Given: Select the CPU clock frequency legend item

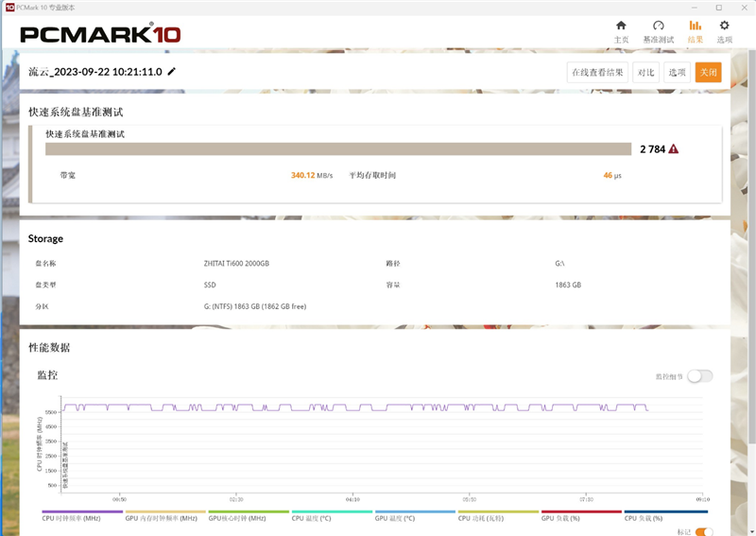Looking at the screenshot, I should click(82, 516).
